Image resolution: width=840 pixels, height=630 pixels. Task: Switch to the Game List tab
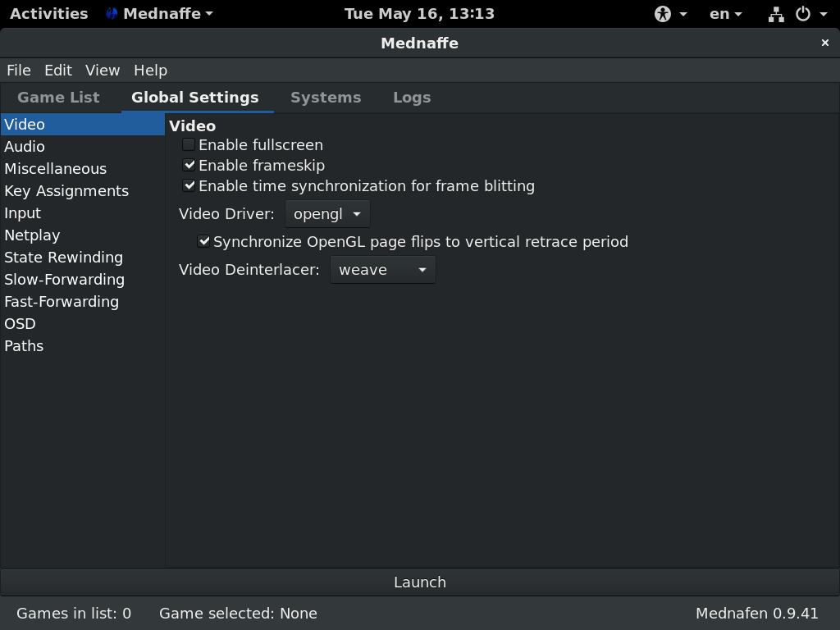pos(58,98)
